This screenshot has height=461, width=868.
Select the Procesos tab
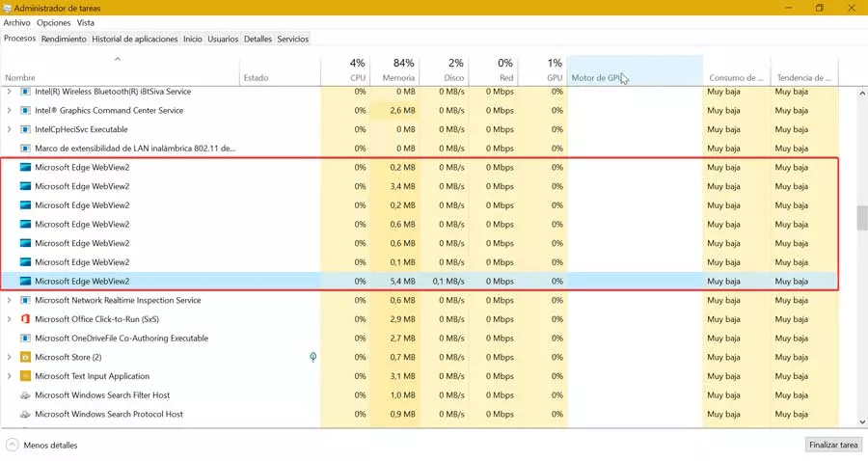pos(20,39)
